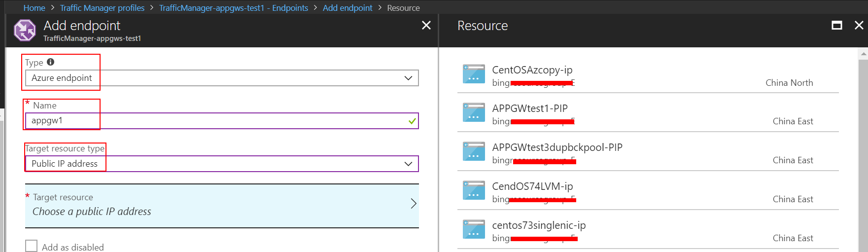The height and width of the screenshot is (252, 868).
Task: Go to Home breadcrumb
Action: tap(34, 8)
